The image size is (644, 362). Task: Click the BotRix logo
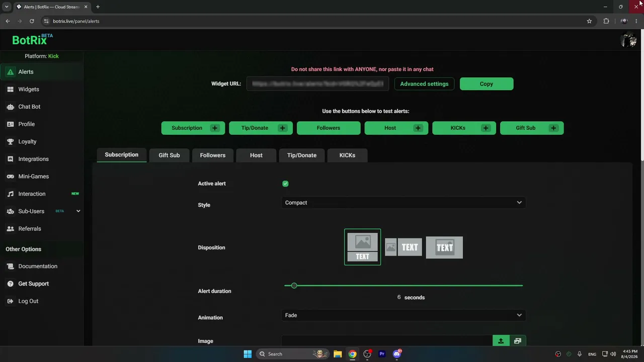32,40
